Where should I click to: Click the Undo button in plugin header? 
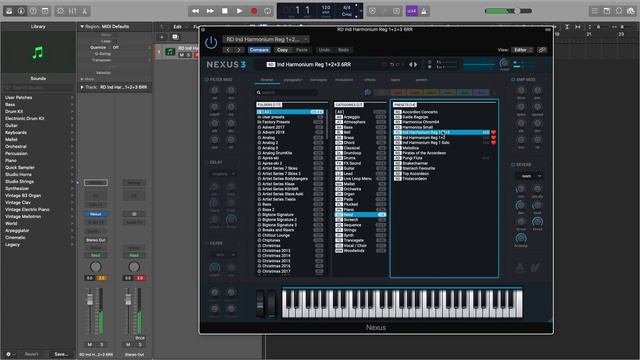point(324,50)
